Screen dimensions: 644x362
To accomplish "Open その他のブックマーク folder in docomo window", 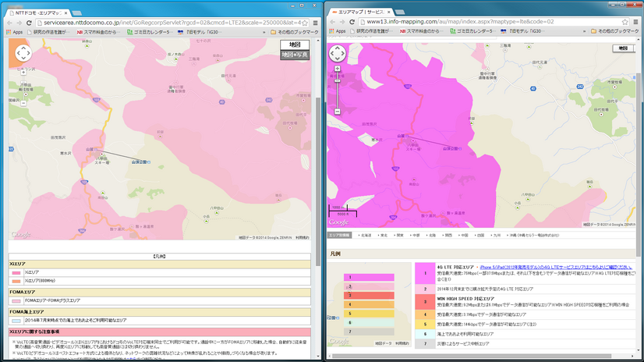I will point(295,32).
